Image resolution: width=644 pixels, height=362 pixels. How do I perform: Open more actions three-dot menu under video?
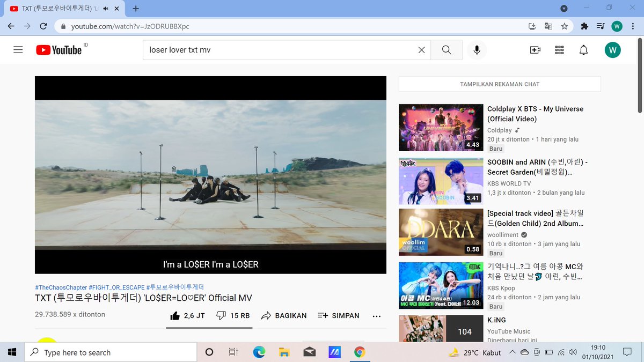pos(376,316)
